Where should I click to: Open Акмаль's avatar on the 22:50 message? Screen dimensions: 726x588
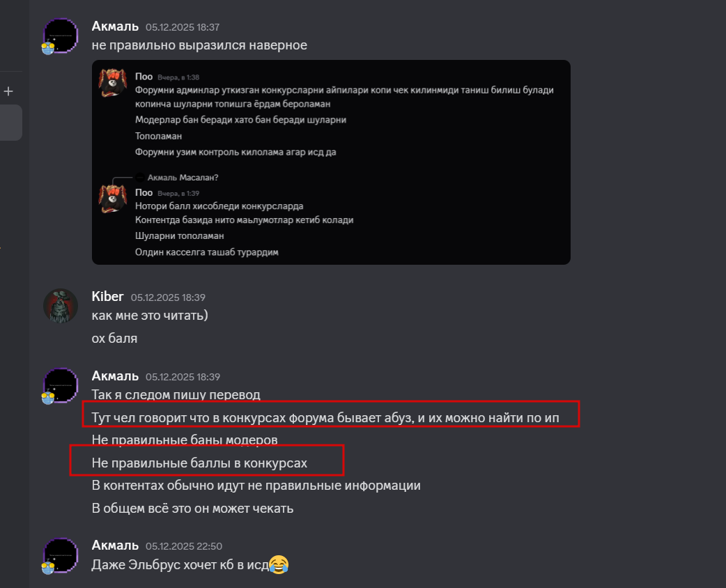point(61,555)
